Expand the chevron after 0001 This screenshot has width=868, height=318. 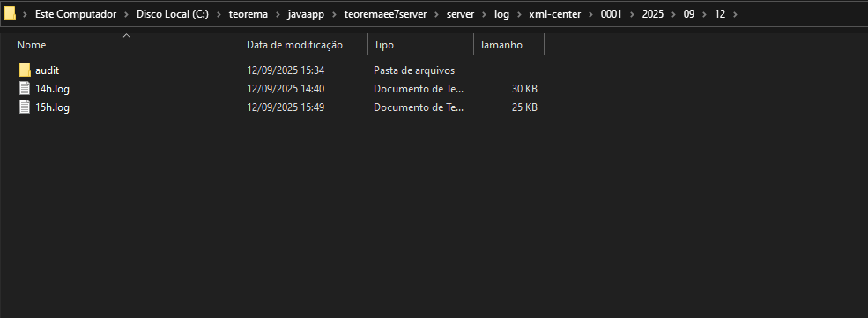pyautogui.click(x=632, y=14)
